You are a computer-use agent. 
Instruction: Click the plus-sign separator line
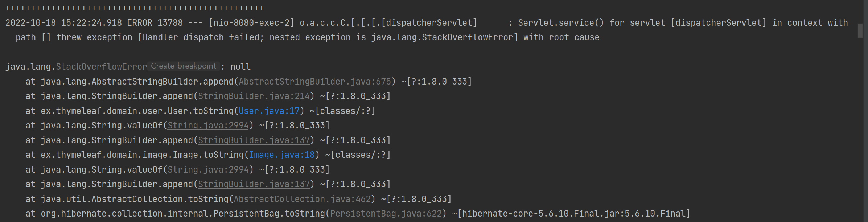click(x=134, y=8)
